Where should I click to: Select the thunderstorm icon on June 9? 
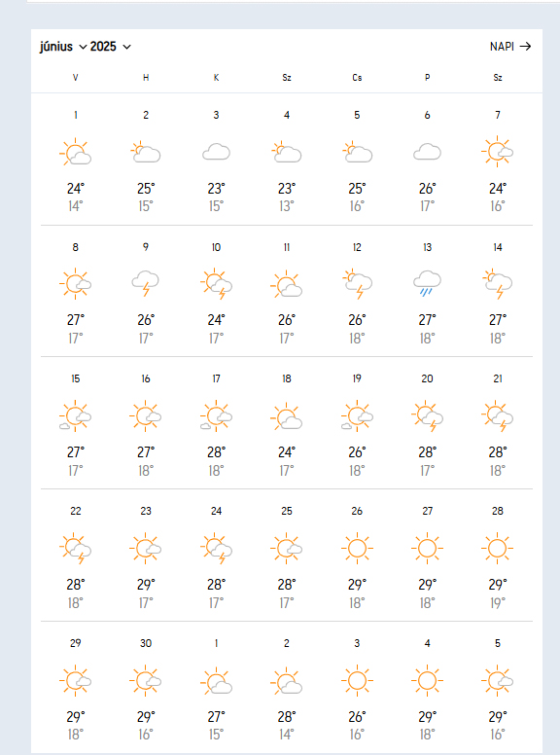[146, 283]
